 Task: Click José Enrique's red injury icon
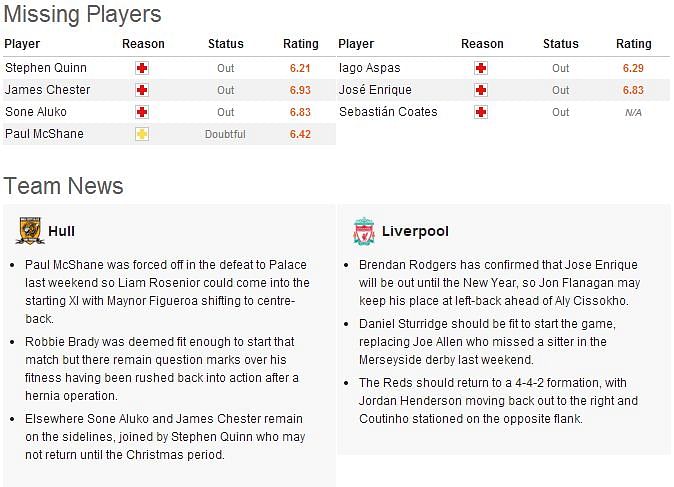pos(481,90)
